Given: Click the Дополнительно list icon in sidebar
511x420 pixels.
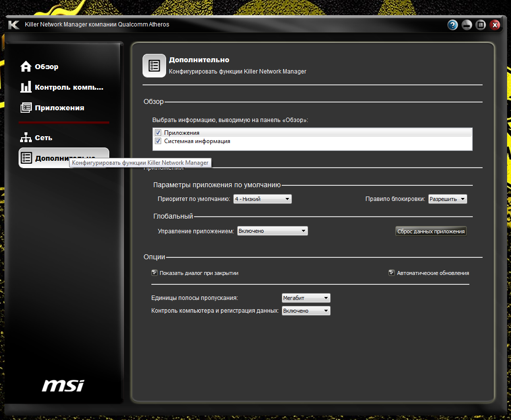Looking at the screenshot, I should tap(26, 158).
